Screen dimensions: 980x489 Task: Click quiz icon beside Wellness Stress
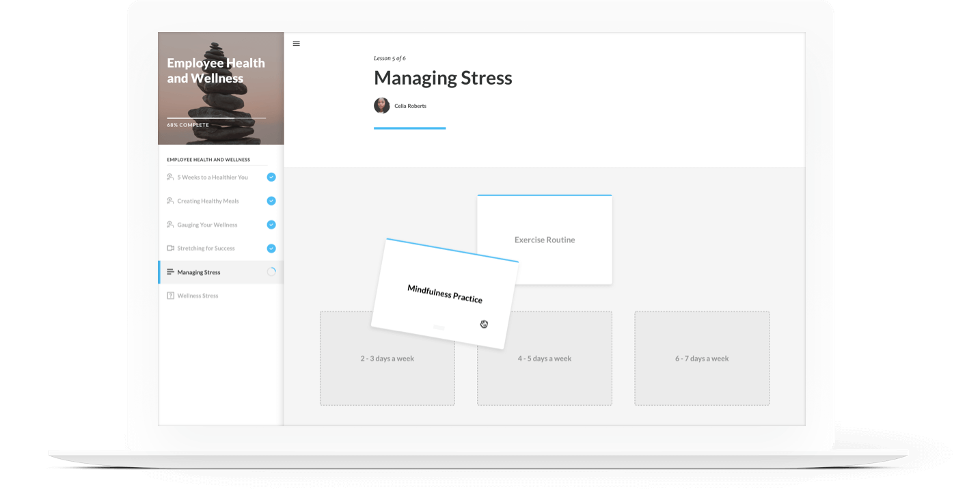pyautogui.click(x=170, y=296)
